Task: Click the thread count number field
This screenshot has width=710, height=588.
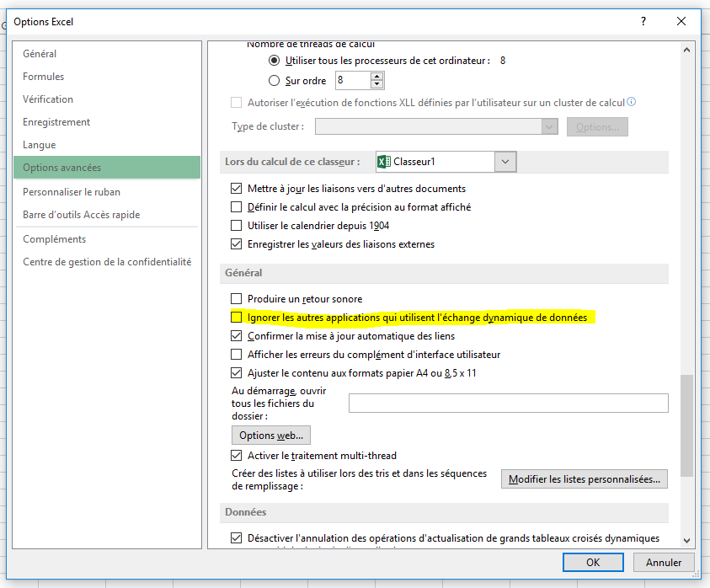Action: (353, 81)
